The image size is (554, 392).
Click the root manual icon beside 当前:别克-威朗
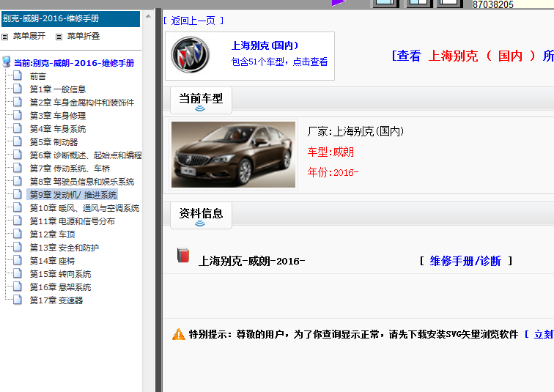(6, 62)
